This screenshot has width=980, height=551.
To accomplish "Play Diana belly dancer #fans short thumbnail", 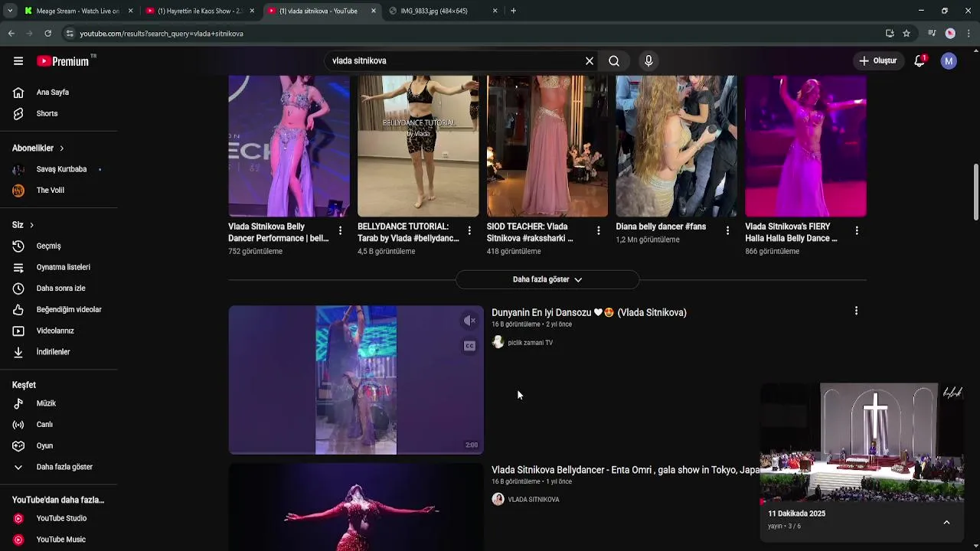I will point(677,146).
